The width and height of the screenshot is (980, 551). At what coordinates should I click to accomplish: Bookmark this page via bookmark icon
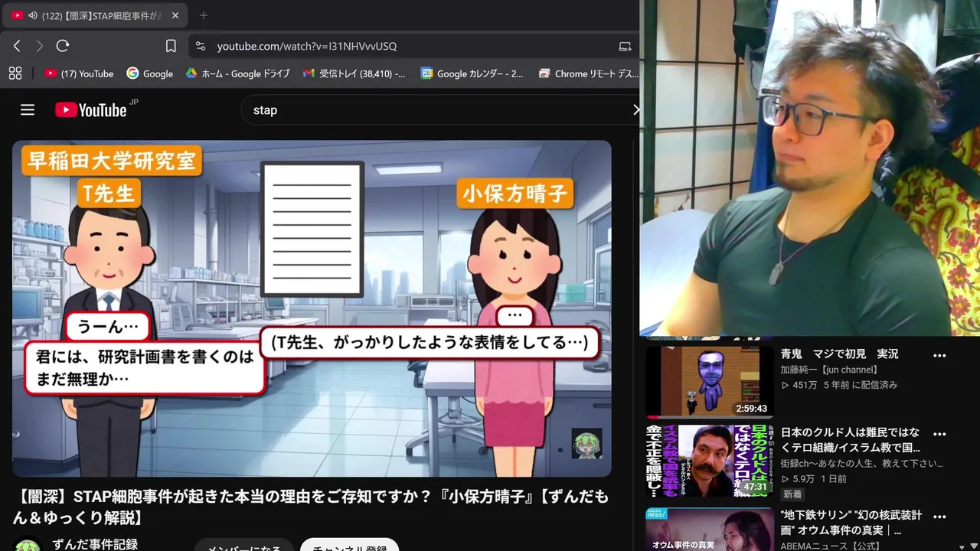(171, 46)
